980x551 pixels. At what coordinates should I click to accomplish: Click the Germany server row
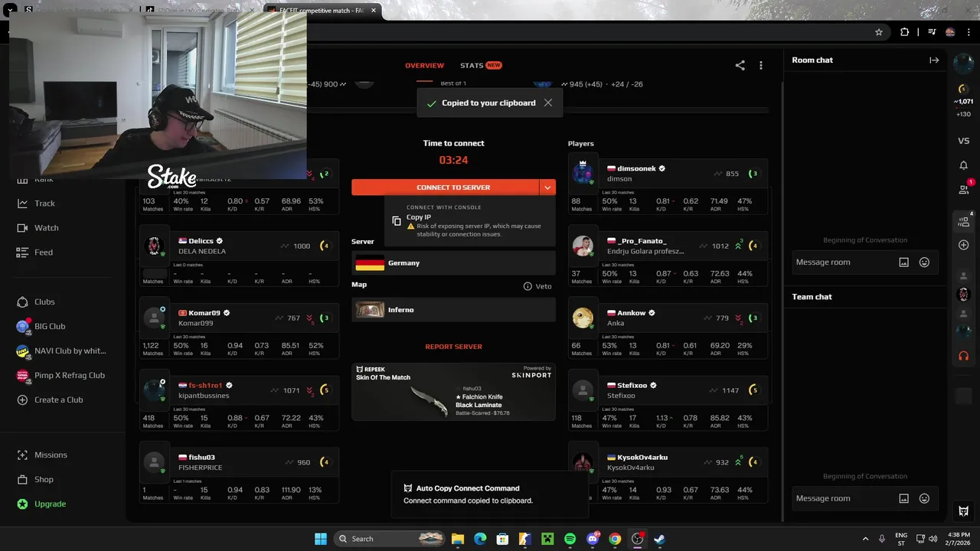pyautogui.click(x=453, y=262)
